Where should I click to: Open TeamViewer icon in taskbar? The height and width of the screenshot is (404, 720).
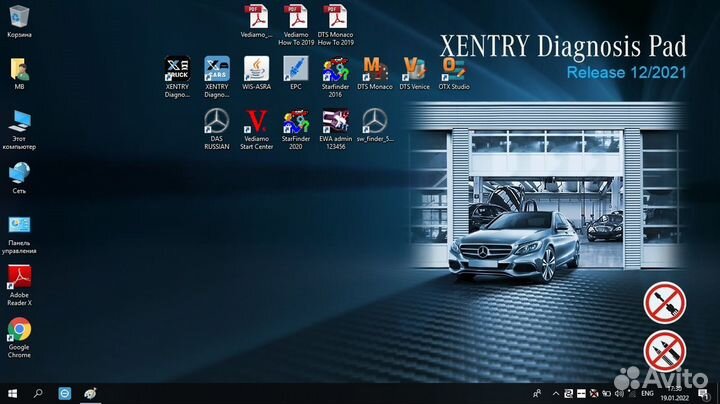(65, 393)
